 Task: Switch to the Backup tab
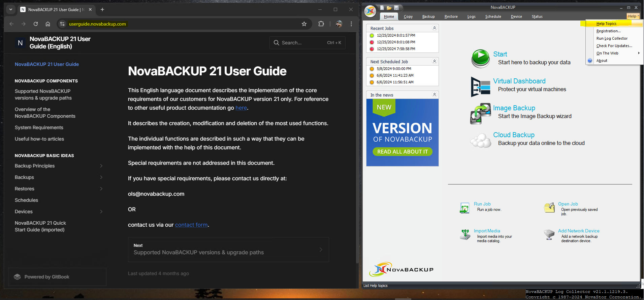(428, 16)
